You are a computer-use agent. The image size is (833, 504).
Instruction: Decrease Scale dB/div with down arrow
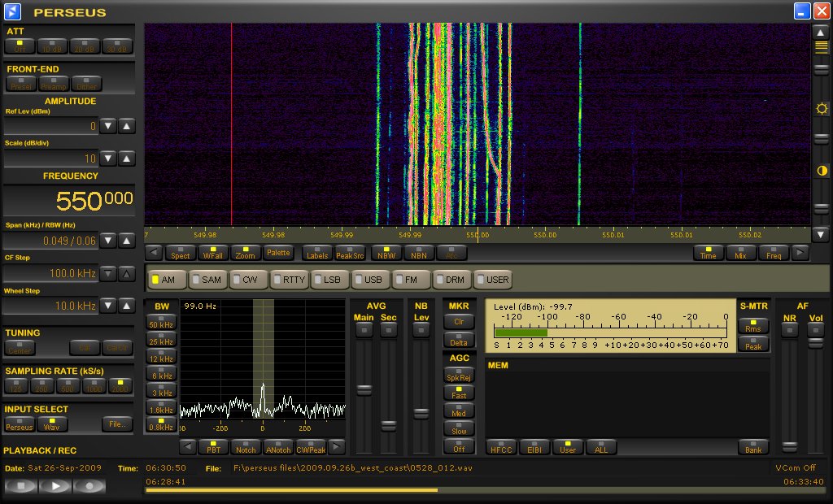click(x=108, y=159)
